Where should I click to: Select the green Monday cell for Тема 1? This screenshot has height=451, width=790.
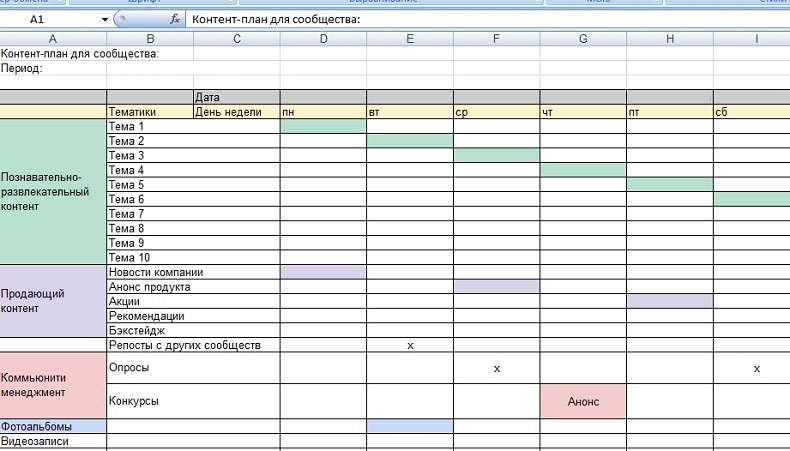click(323, 126)
